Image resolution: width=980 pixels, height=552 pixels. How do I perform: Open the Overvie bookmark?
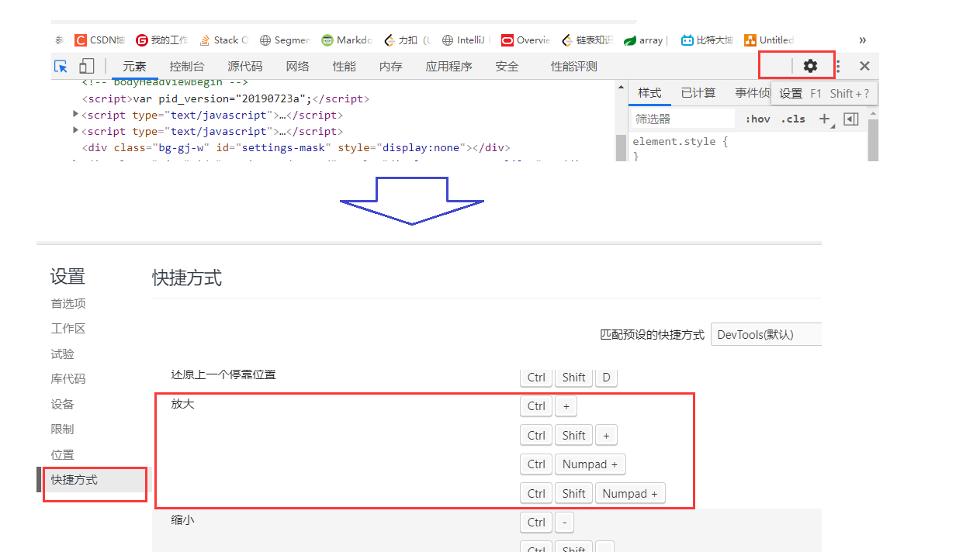click(525, 40)
